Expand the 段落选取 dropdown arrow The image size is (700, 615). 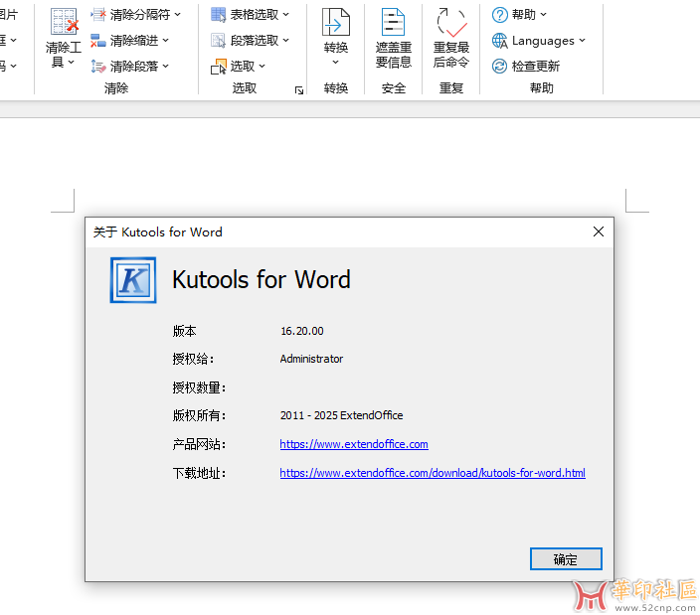(x=285, y=41)
